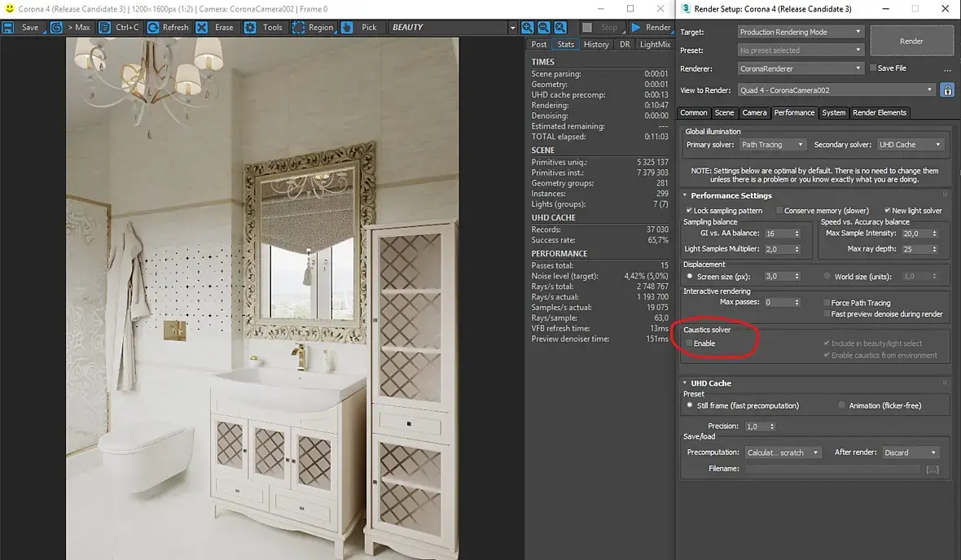Click the rendered bathroom image
The width and height of the screenshot is (961, 560).
[x=262, y=299]
